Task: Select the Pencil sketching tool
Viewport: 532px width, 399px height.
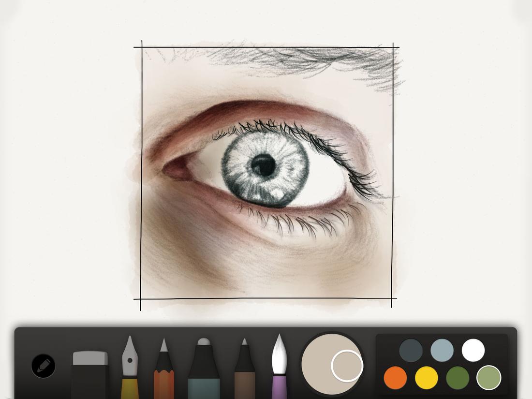Action: [164, 372]
